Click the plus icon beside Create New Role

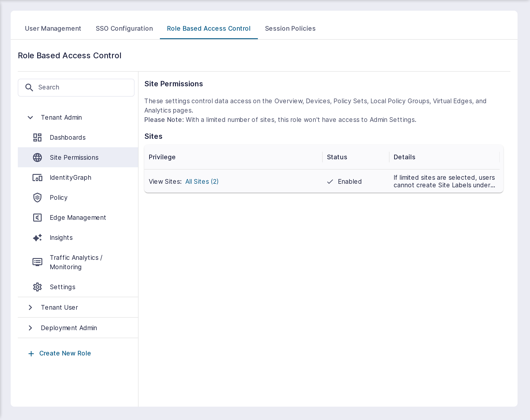(31, 353)
